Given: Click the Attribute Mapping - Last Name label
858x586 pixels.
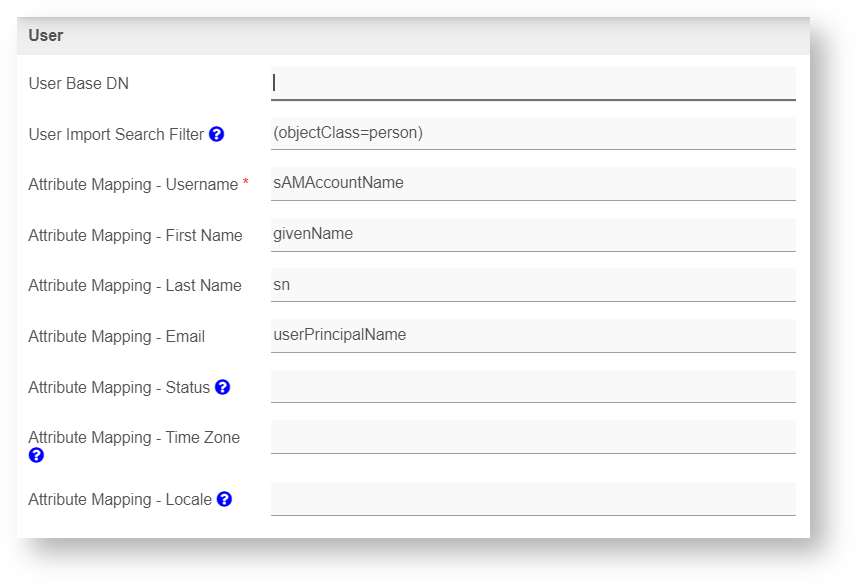Looking at the screenshot, I should click(135, 286).
